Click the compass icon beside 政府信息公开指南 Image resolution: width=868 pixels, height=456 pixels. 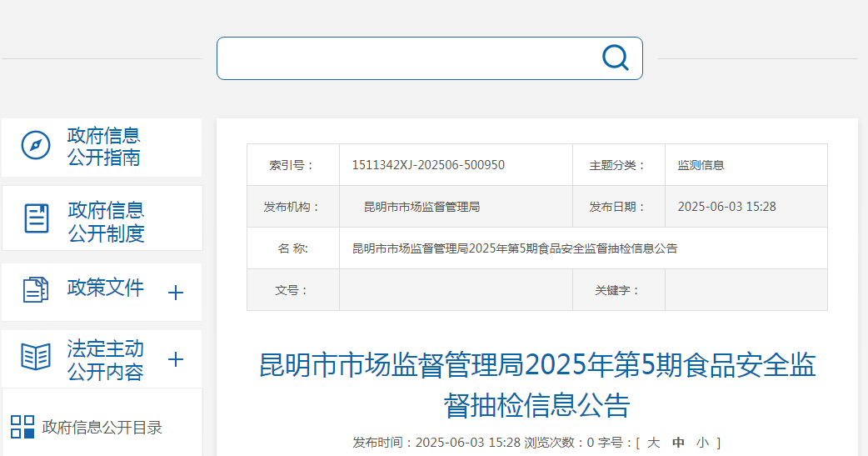point(36,145)
